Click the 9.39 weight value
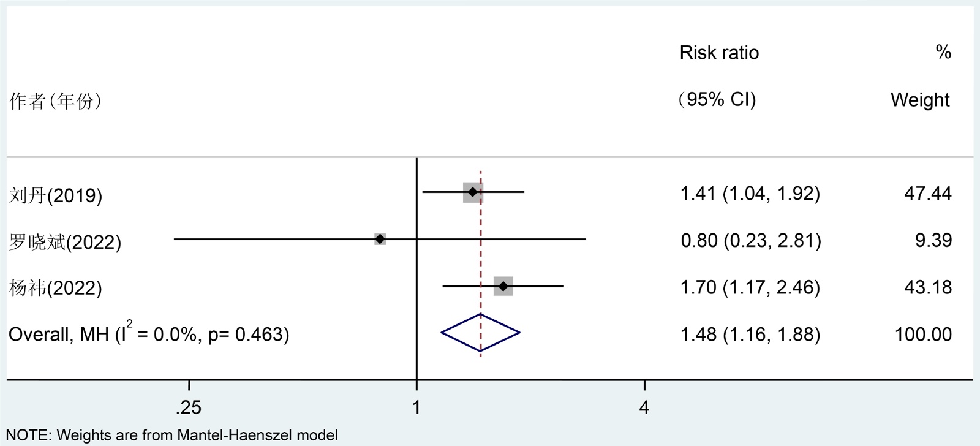 coord(933,240)
